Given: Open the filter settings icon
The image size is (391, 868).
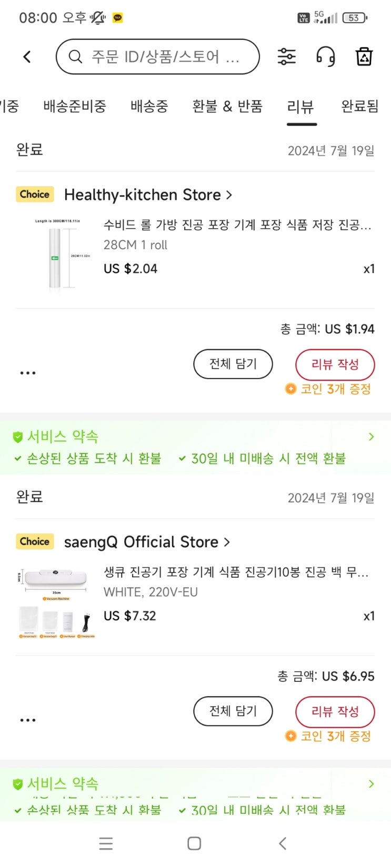Looking at the screenshot, I should (286, 57).
